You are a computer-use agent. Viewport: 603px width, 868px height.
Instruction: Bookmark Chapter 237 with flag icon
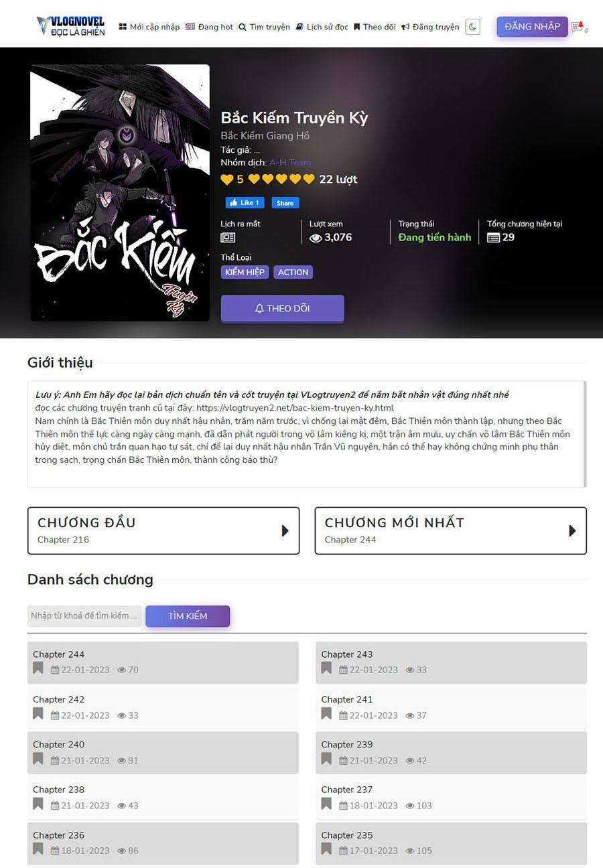pyautogui.click(x=326, y=804)
